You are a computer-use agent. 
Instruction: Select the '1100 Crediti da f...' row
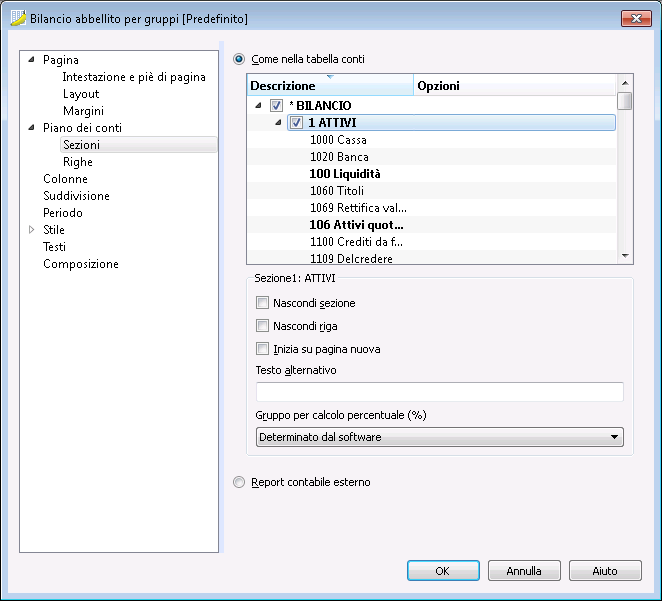(x=431, y=241)
